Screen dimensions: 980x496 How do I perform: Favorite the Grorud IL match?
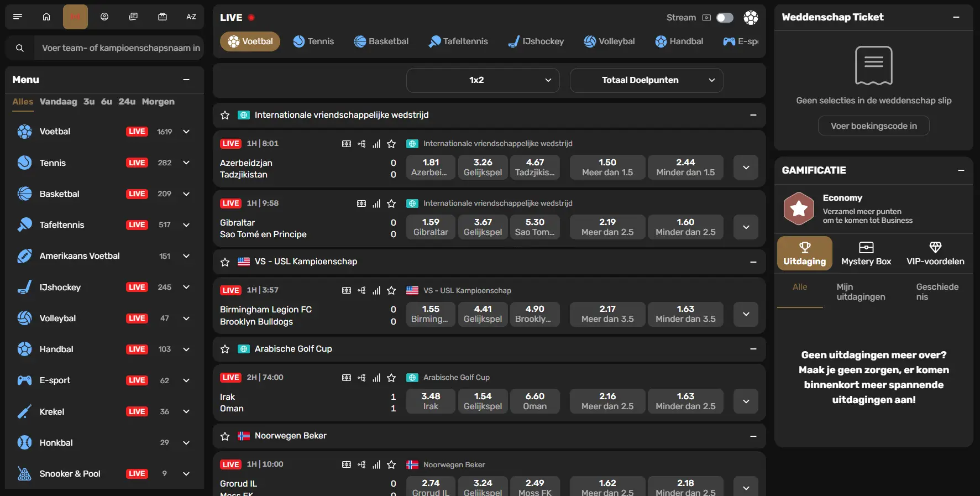coord(391,464)
